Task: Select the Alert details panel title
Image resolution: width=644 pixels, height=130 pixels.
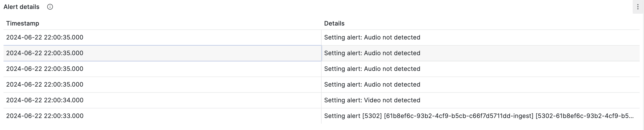Action: [x=22, y=7]
